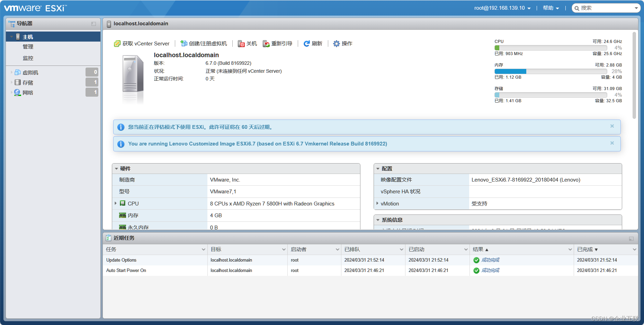
Task: Select the 网络 item in navigator
Action: click(x=28, y=92)
